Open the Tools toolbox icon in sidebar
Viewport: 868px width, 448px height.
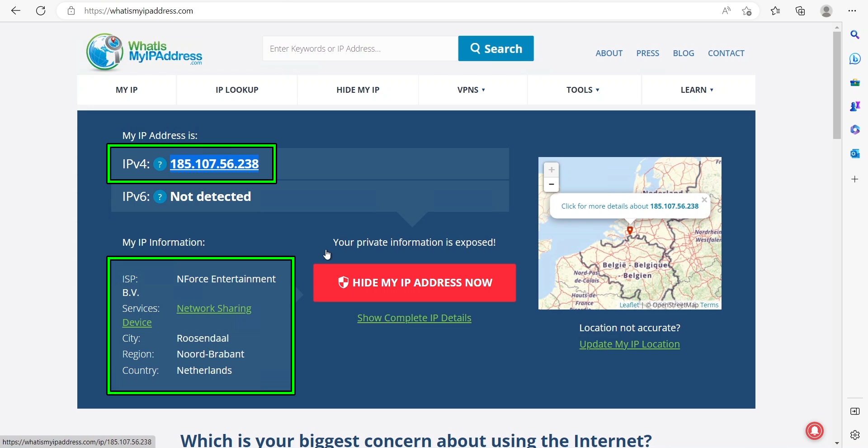point(855,82)
